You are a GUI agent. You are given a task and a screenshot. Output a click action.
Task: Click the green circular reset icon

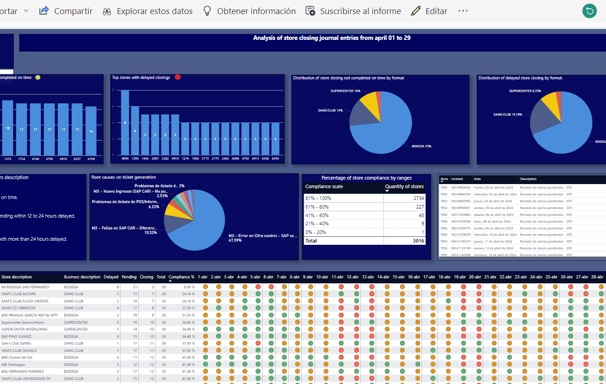pyautogui.click(x=589, y=11)
